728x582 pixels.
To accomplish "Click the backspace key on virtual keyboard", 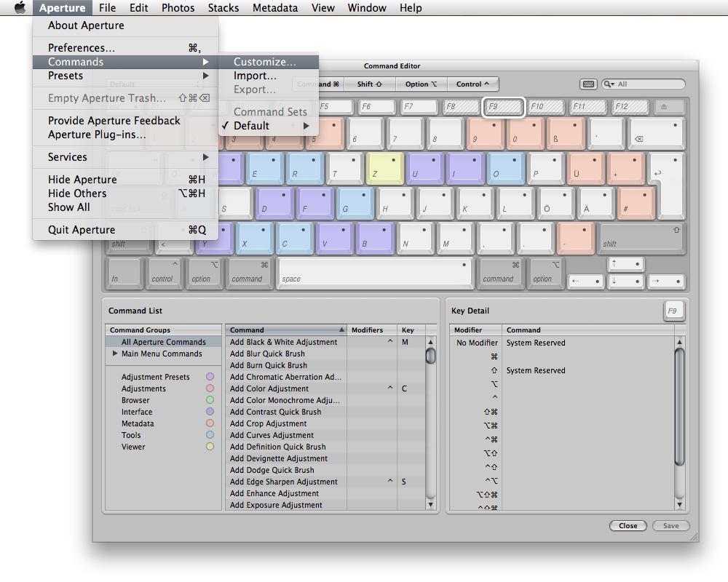I will coord(657,133).
